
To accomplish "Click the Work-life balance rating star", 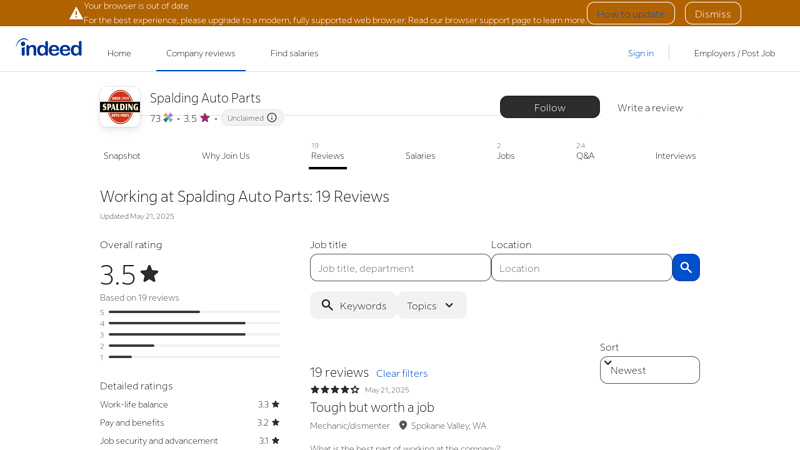I will [x=276, y=404].
